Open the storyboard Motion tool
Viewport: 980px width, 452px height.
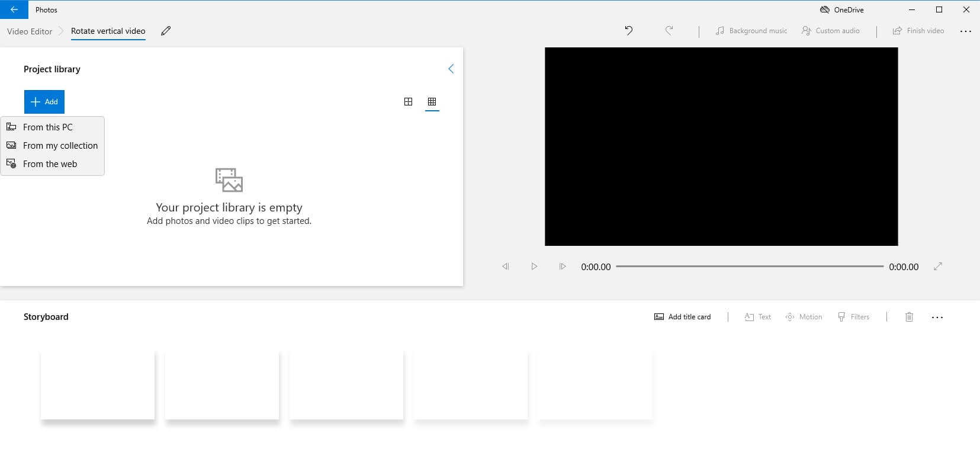click(x=804, y=317)
